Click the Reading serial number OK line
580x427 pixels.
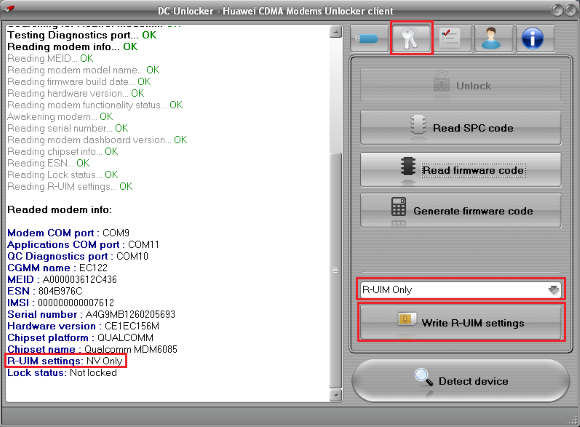[68, 128]
